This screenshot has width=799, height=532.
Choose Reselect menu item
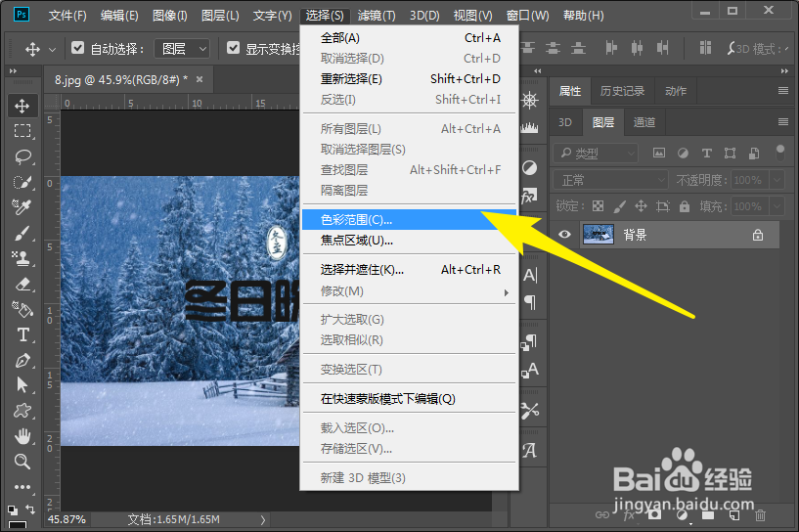pyautogui.click(x=409, y=79)
